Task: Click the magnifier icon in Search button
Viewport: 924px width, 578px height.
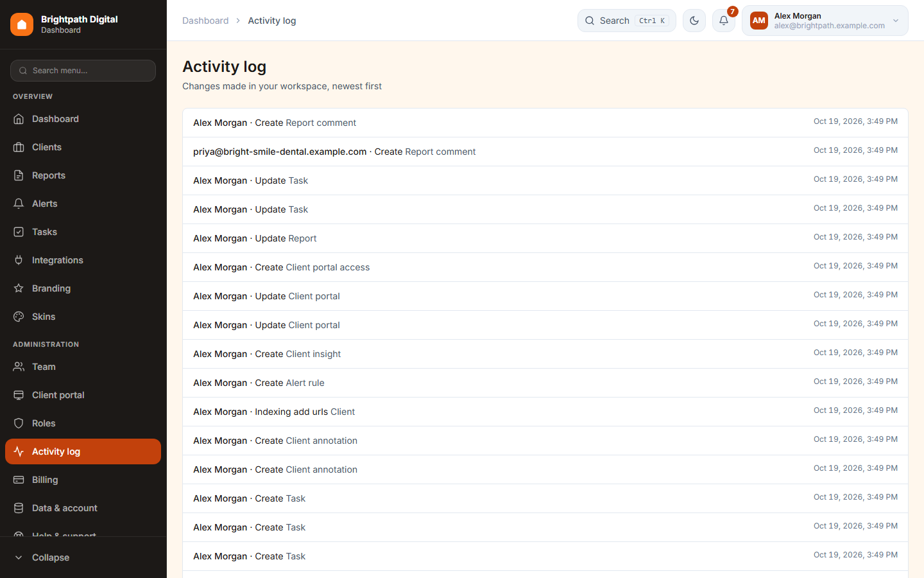Action: pyautogui.click(x=590, y=21)
